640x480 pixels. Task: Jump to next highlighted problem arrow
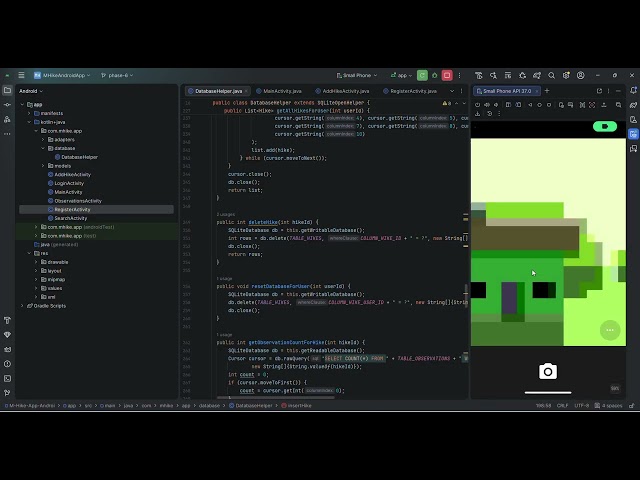coord(464,103)
